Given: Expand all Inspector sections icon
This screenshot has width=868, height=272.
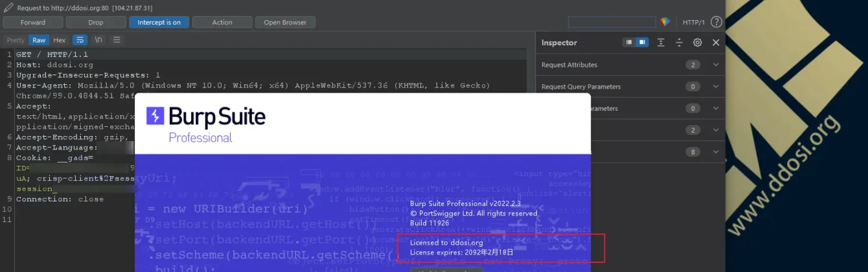Looking at the screenshot, I should click(661, 43).
